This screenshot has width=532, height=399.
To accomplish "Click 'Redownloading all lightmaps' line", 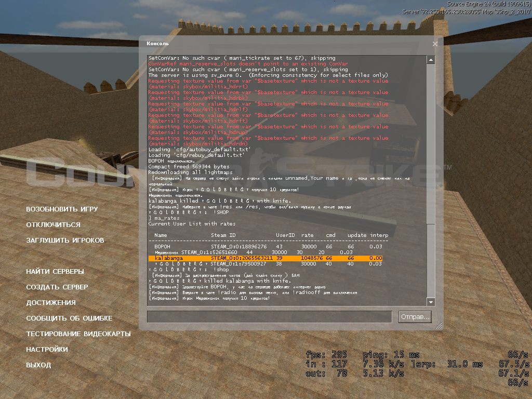I will tap(190, 172).
